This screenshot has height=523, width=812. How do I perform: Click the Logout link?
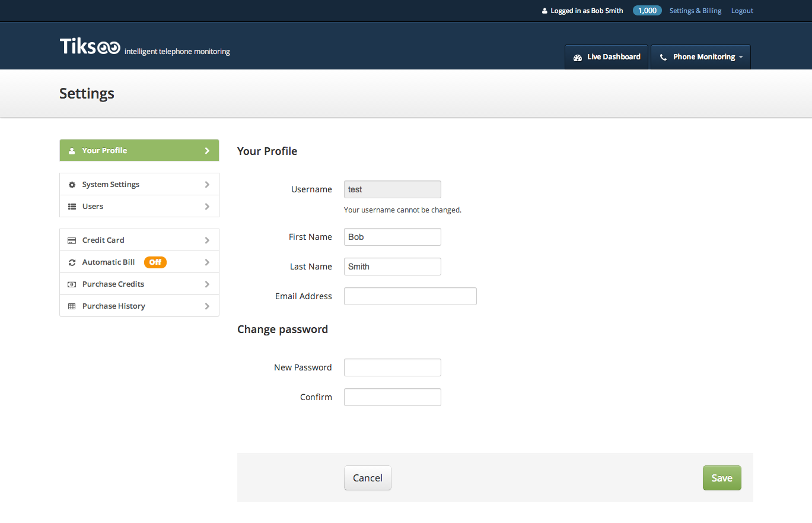(742, 11)
